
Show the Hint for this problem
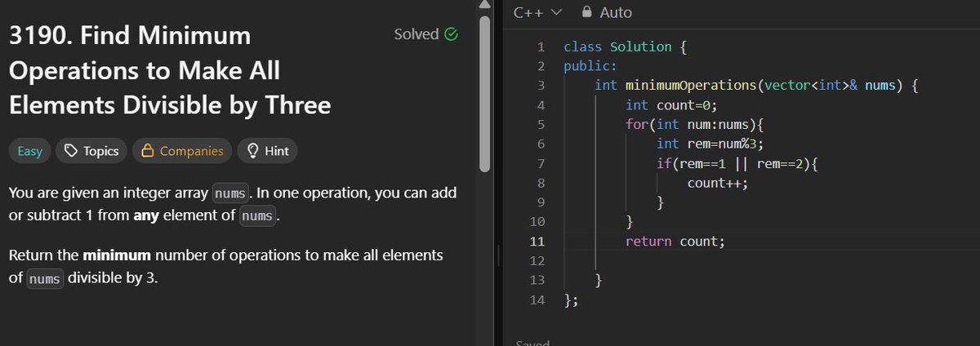pos(268,151)
